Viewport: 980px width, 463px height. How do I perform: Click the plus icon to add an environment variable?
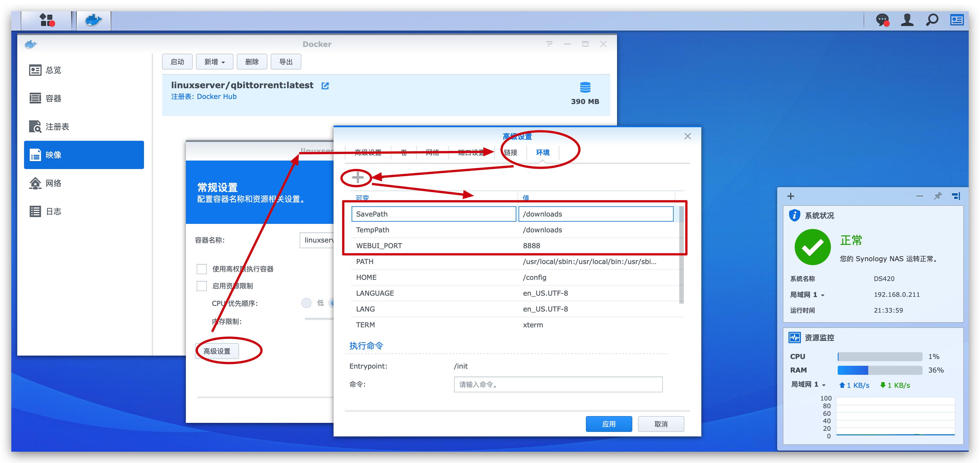[x=357, y=178]
